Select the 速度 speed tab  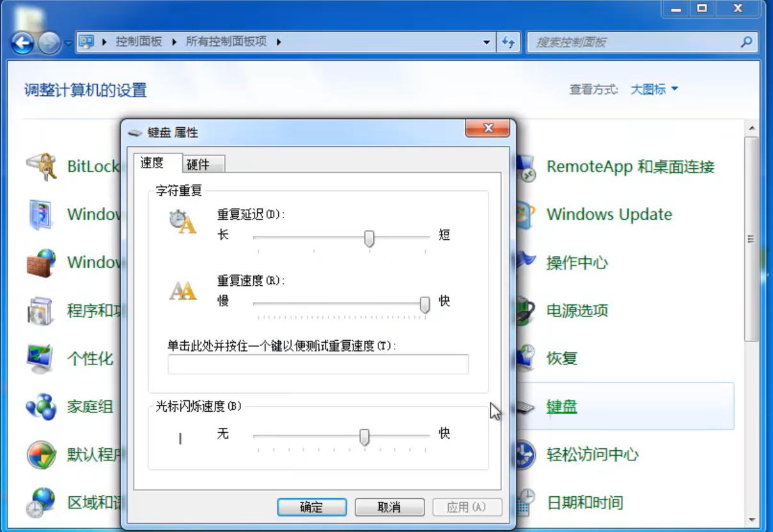(152, 163)
